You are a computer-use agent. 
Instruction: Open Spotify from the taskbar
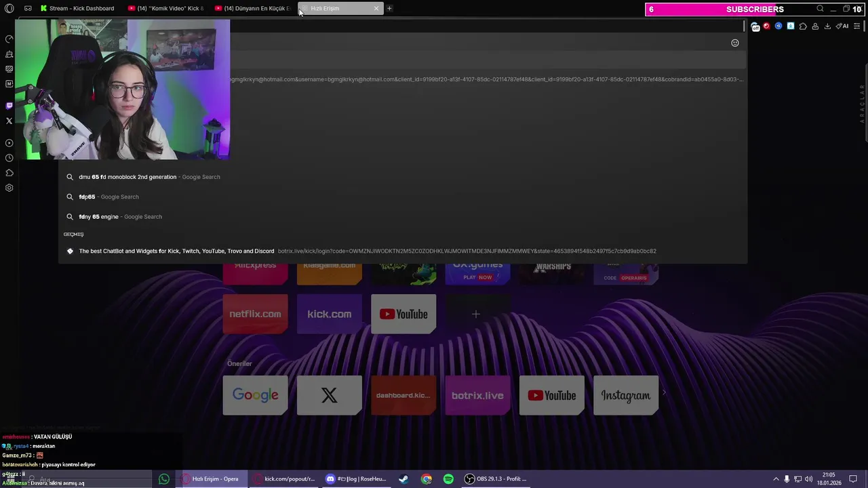click(448, 479)
